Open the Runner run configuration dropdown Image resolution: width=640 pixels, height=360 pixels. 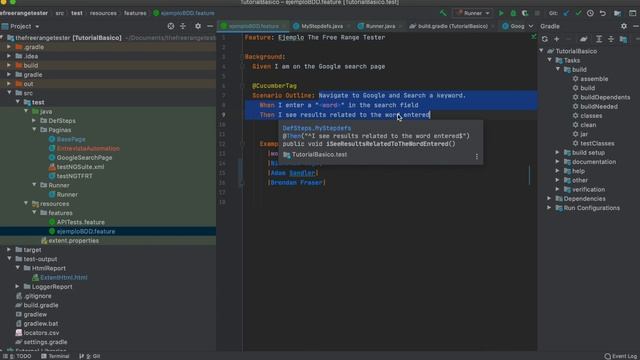click(472, 13)
